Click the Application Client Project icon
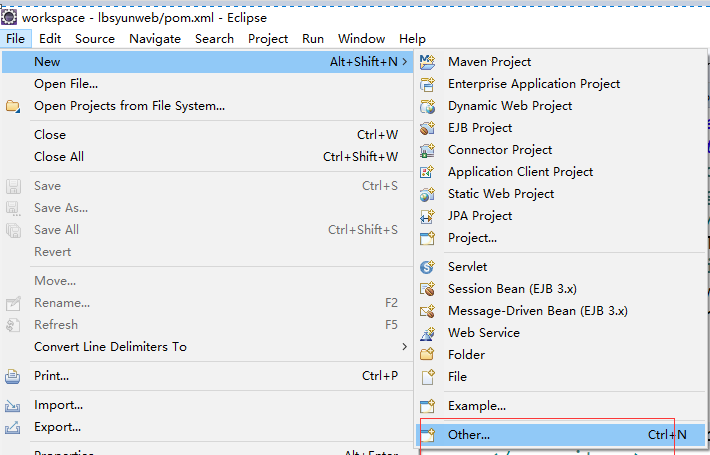 click(427, 172)
